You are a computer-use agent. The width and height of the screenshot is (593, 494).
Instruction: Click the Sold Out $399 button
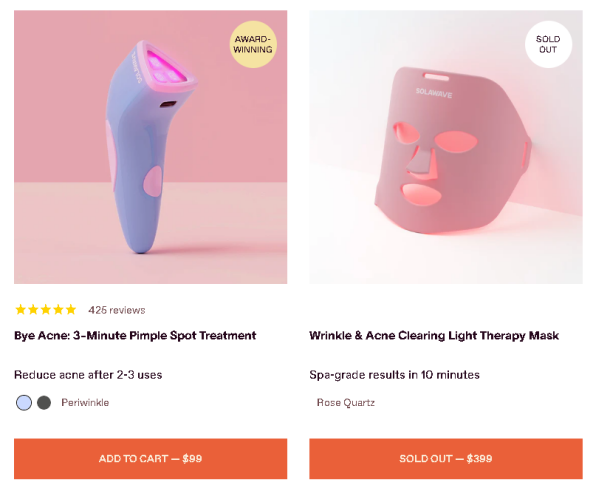[x=446, y=458]
